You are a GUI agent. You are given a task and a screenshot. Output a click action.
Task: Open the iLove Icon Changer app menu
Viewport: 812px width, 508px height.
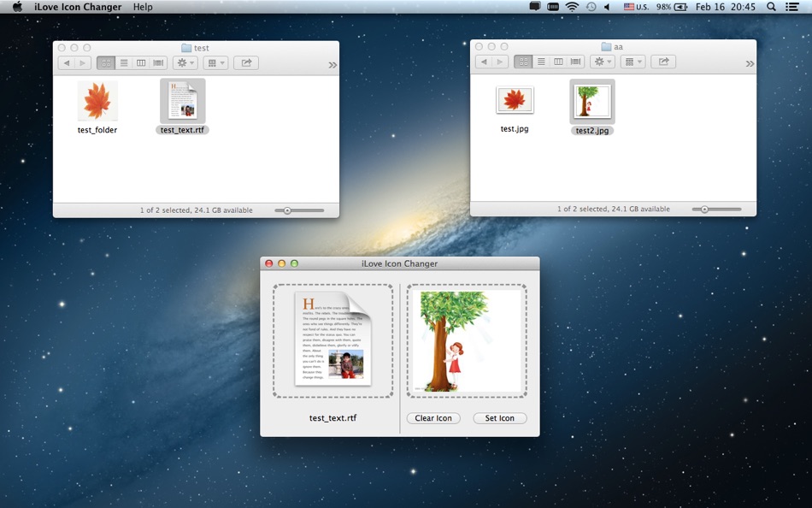click(78, 7)
